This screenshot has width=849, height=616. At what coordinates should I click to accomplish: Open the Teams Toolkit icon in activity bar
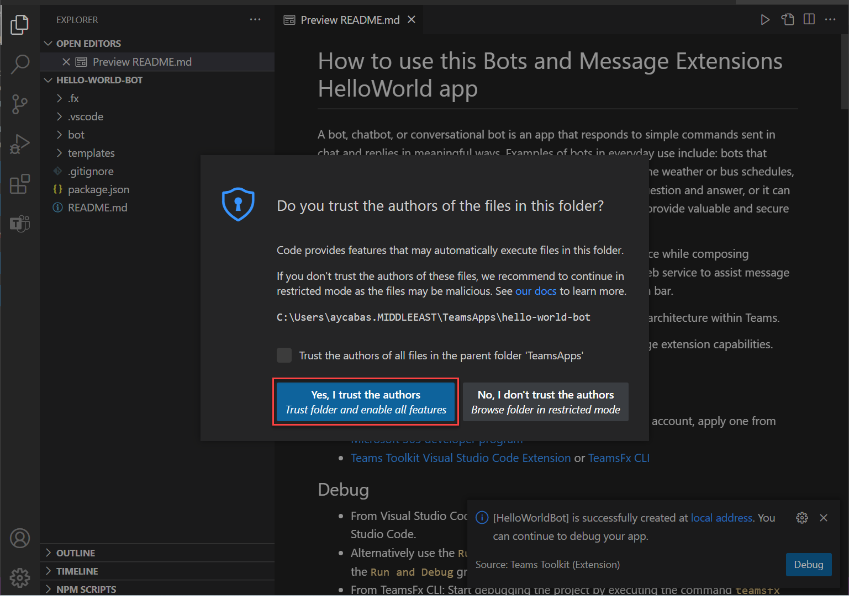[x=20, y=224]
